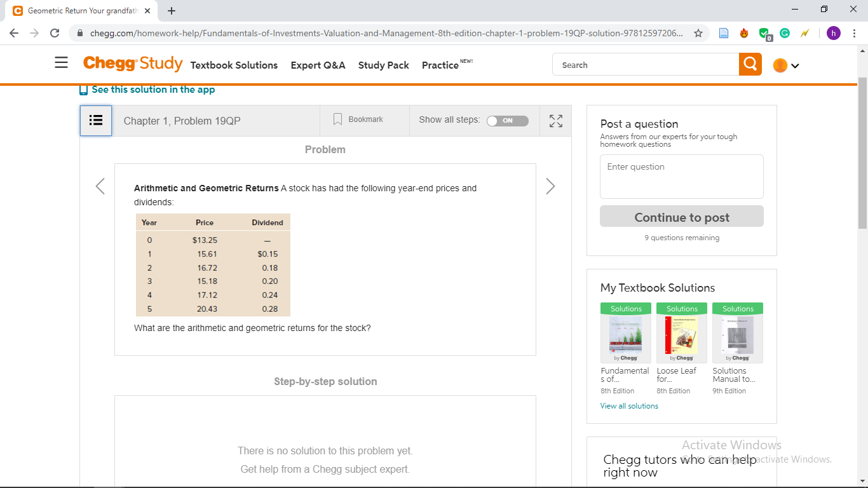The image size is (868, 488).
Task: Star this page as a browser bookmark
Action: 698,33
